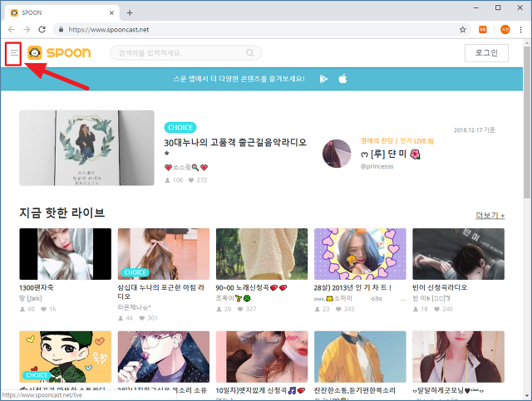The width and height of the screenshot is (532, 401).
Task: Focus the 검색어를 입력하세요 search field
Action: pos(186,53)
